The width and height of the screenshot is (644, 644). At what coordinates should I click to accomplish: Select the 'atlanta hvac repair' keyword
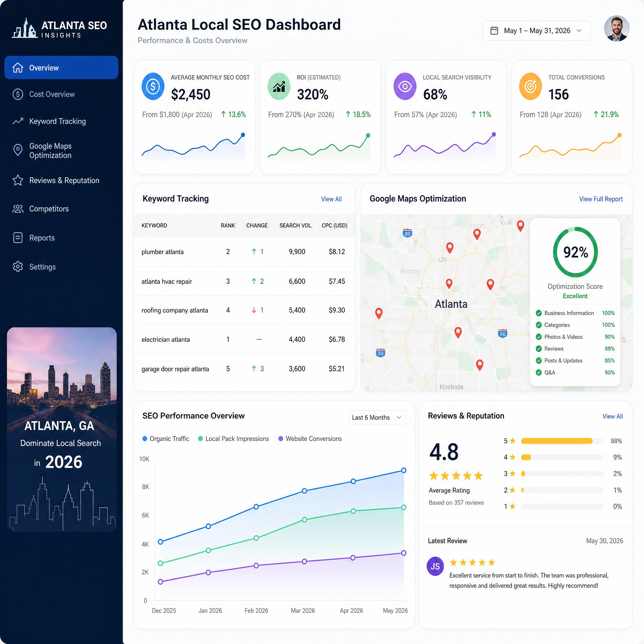click(167, 281)
